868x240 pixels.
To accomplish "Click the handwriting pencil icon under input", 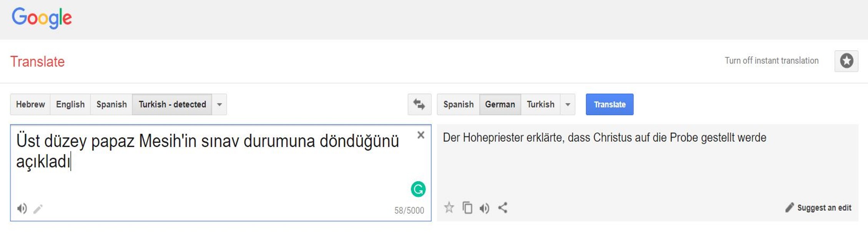I will pyautogui.click(x=38, y=209).
